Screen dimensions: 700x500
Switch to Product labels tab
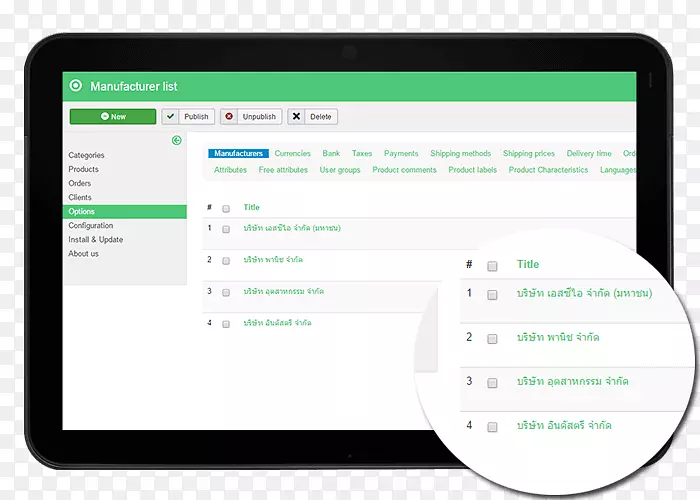tap(472, 170)
